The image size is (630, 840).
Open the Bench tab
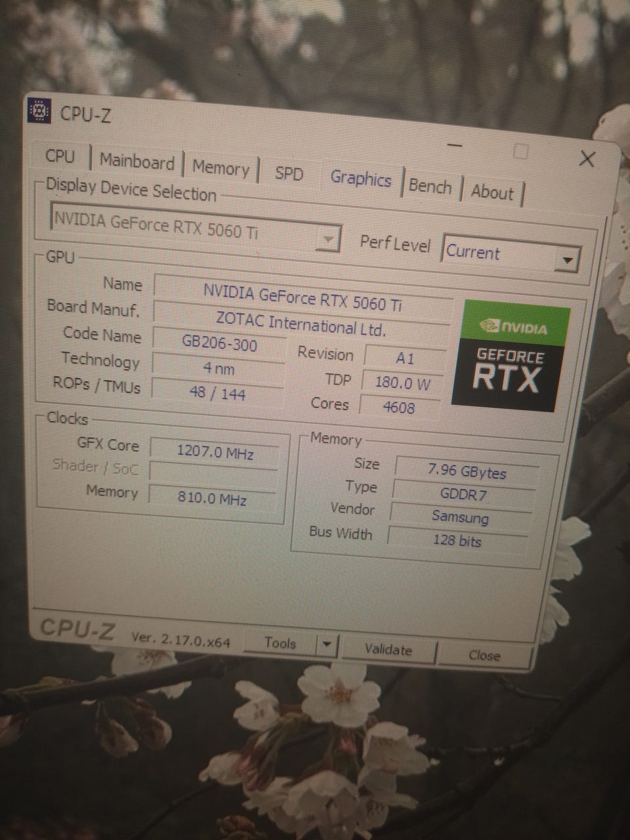tap(430, 186)
